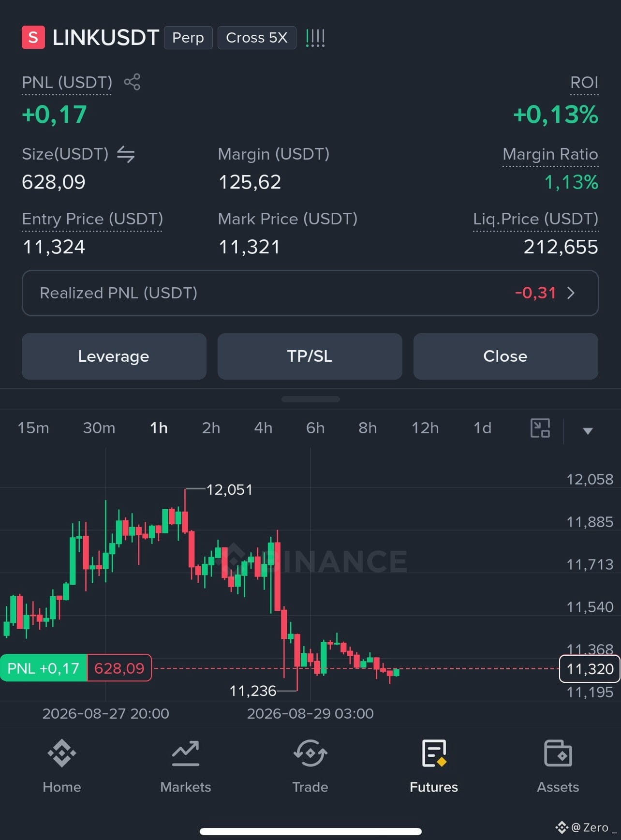
Task: Tap the 11,195 price axis label
Action: click(x=590, y=692)
